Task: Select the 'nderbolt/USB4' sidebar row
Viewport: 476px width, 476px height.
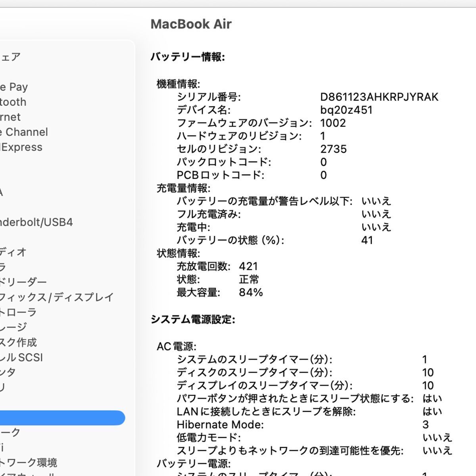Action: tap(36, 222)
